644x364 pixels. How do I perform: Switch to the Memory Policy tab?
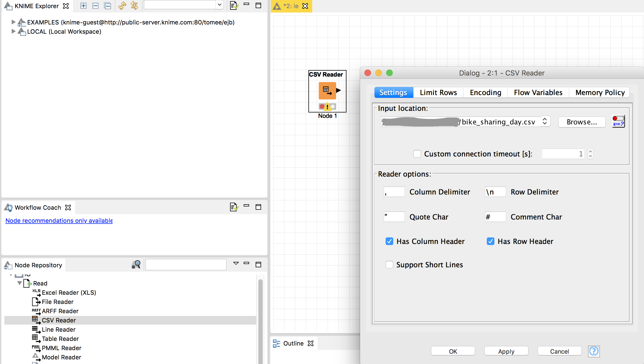pos(600,92)
